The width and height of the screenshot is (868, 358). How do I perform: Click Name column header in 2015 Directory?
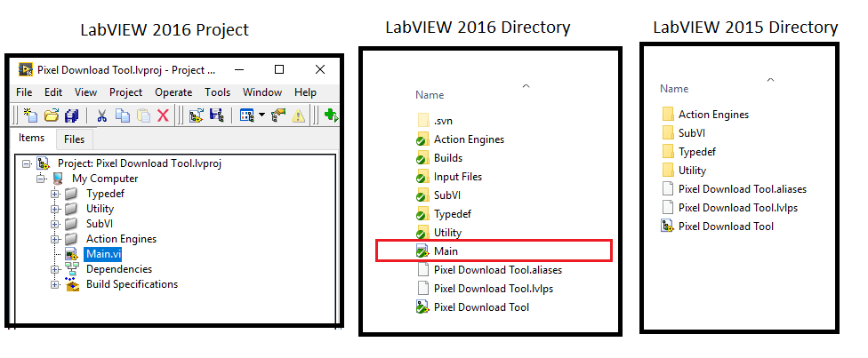(674, 89)
